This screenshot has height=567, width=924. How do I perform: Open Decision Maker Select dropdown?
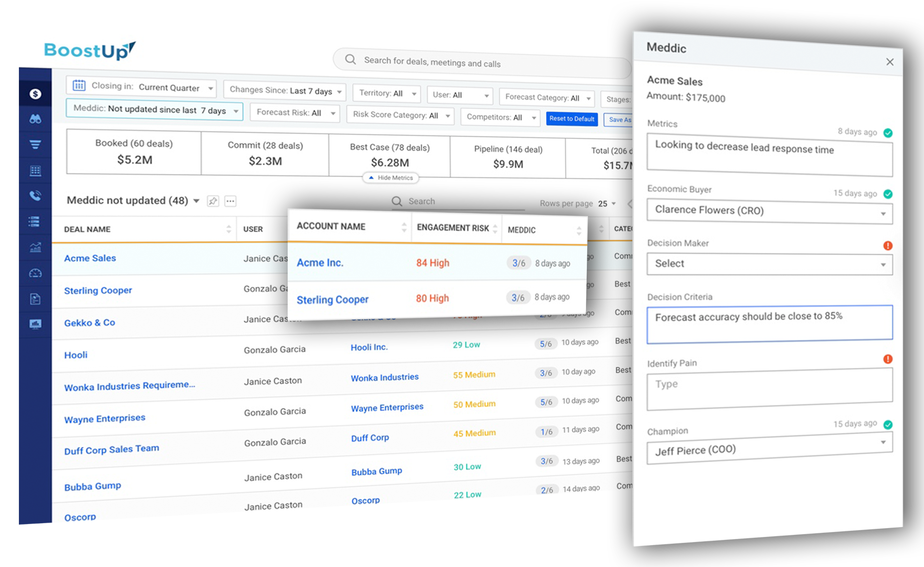[x=770, y=264]
